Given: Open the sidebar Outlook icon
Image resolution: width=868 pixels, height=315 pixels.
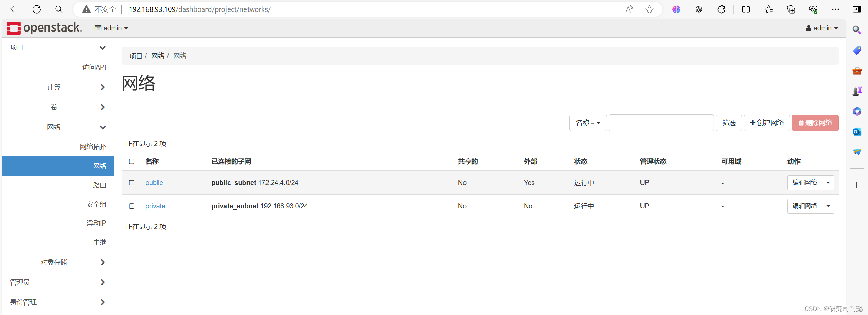Looking at the screenshot, I should [x=857, y=131].
